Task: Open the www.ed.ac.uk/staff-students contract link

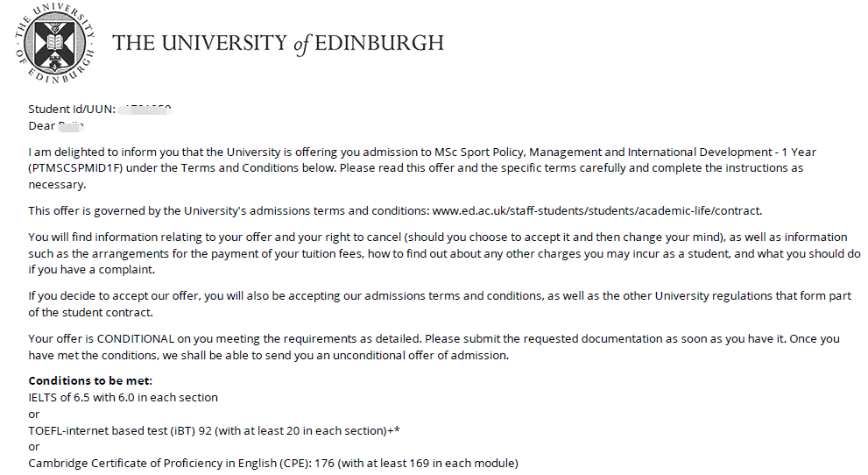Action: (x=596, y=211)
